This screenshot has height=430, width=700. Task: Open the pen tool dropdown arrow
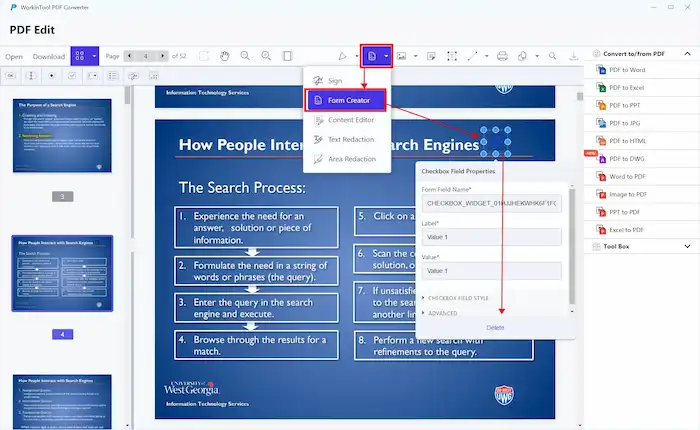pos(357,56)
